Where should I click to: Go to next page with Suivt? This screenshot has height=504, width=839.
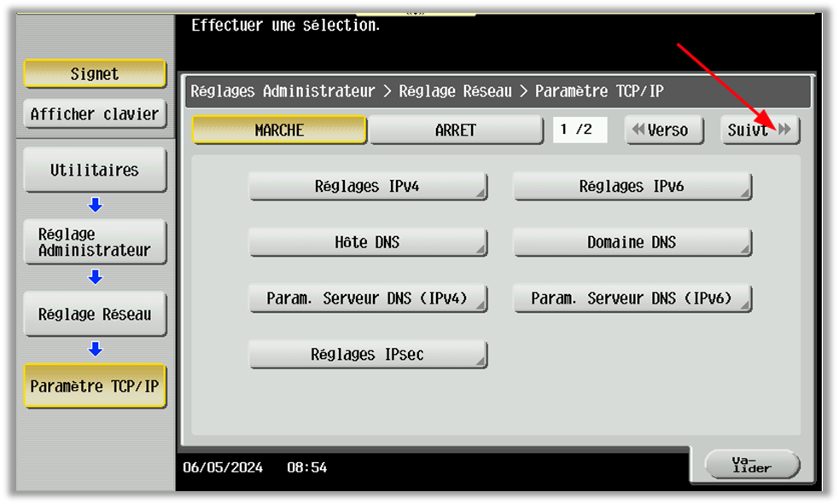click(x=760, y=130)
